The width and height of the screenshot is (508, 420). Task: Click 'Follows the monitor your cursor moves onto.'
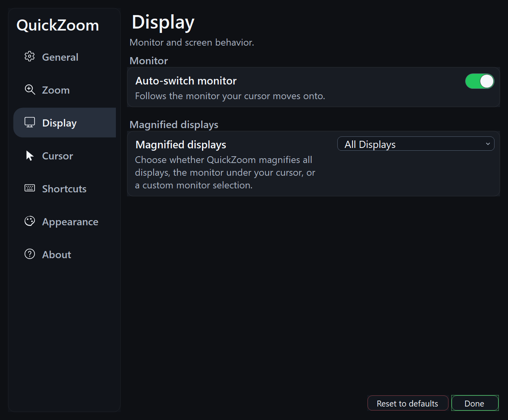(x=230, y=96)
